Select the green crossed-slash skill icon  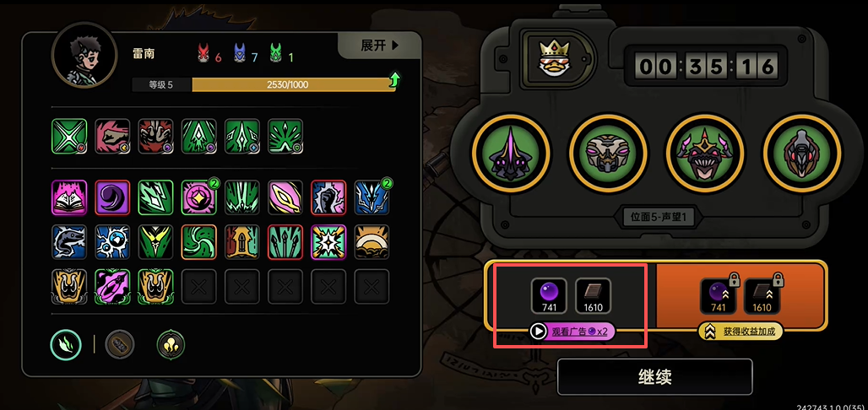click(x=69, y=136)
